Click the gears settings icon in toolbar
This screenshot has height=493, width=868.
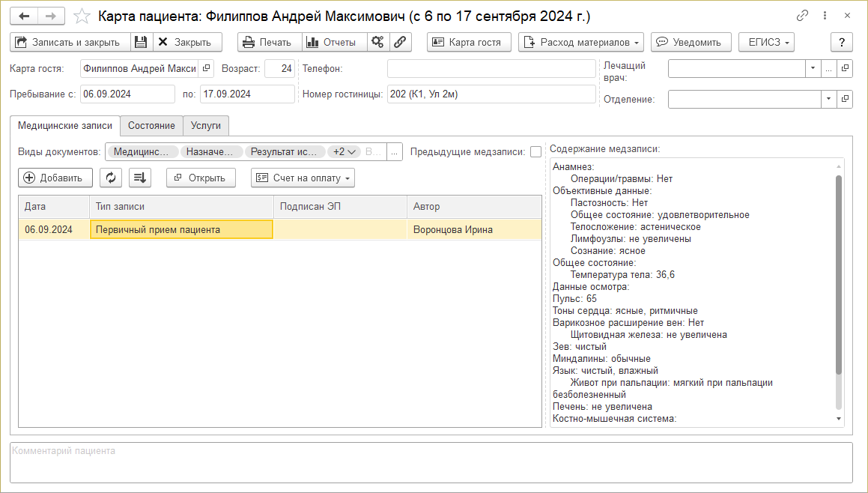pyautogui.click(x=378, y=42)
